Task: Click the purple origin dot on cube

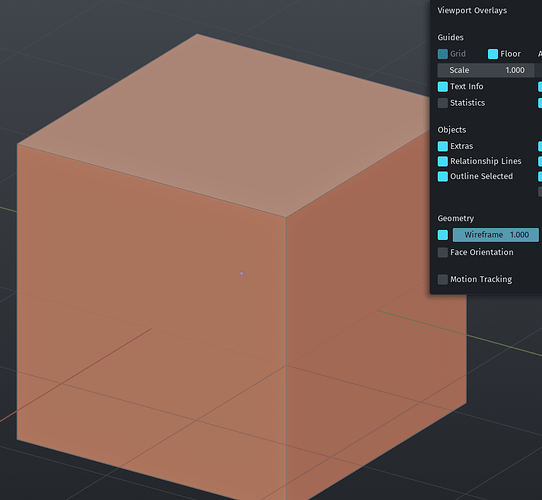Action: point(241,274)
